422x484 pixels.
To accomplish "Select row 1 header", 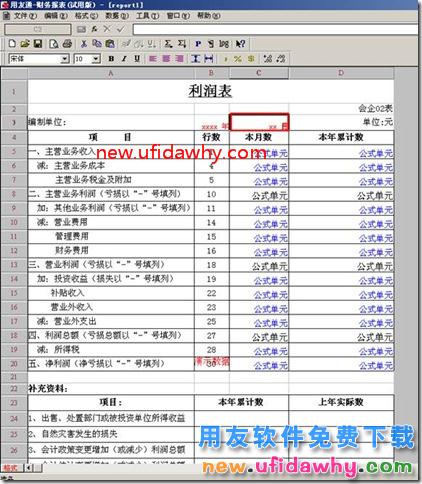I will 14,91.
